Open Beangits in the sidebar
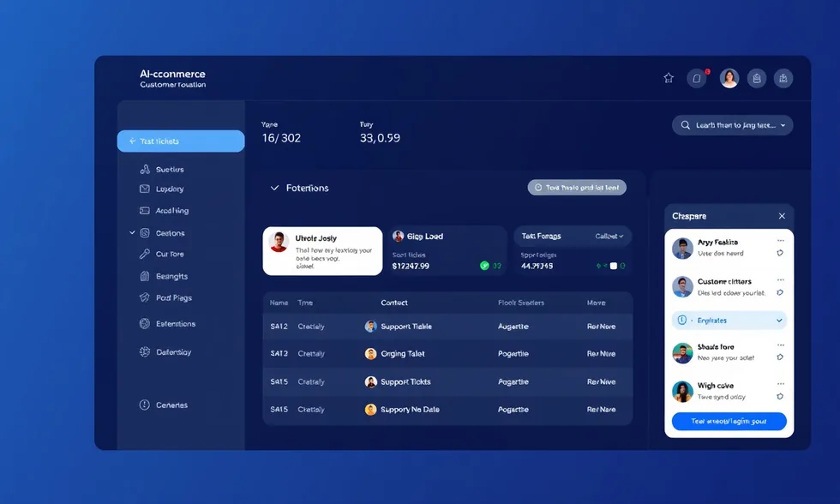This screenshot has height=504, width=840. 171,277
